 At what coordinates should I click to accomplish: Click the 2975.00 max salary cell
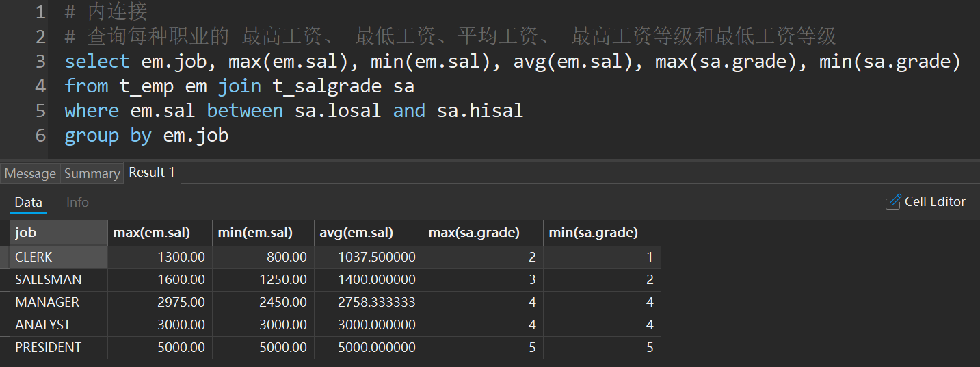pos(160,302)
